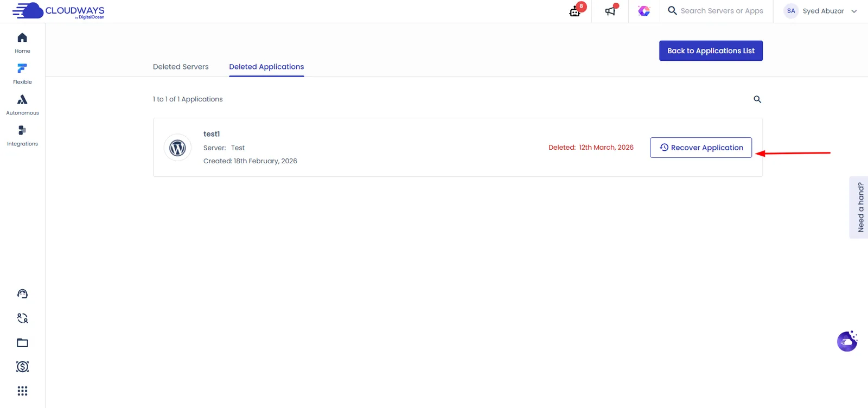The image size is (868, 408).
Task: Click the search magnifier above applications list
Action: pos(757,99)
